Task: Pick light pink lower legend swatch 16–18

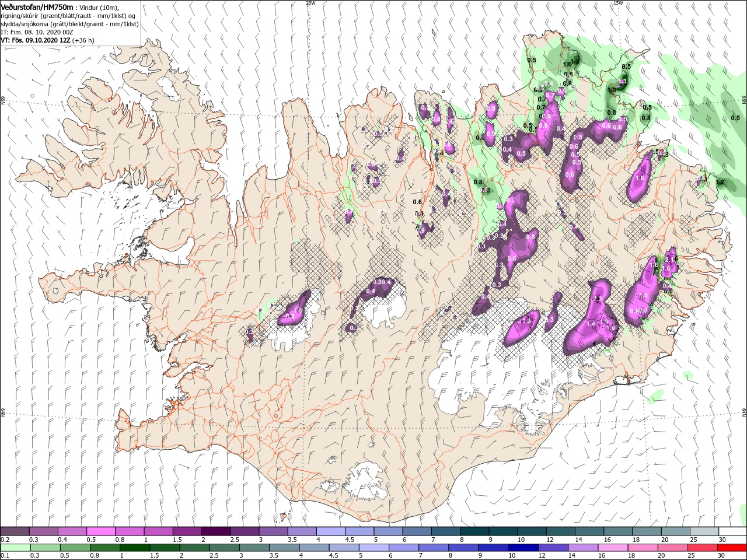Action: [x=612, y=548]
